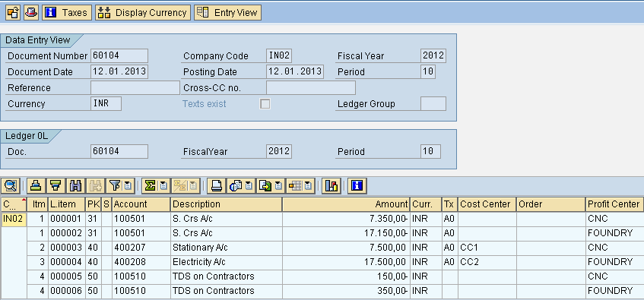The width and height of the screenshot is (644, 300).
Task: Click the amount 350,00- cell
Action: point(346,291)
